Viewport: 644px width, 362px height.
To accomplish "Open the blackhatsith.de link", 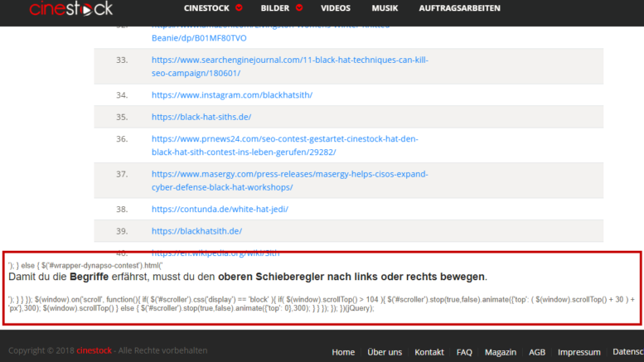I will pos(196,231).
